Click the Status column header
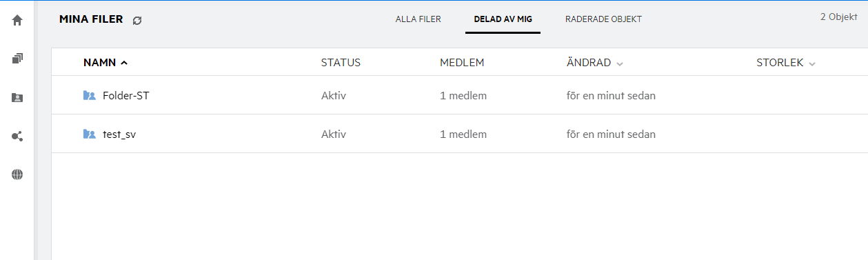Screen dimensions: 868x260 point(341,63)
